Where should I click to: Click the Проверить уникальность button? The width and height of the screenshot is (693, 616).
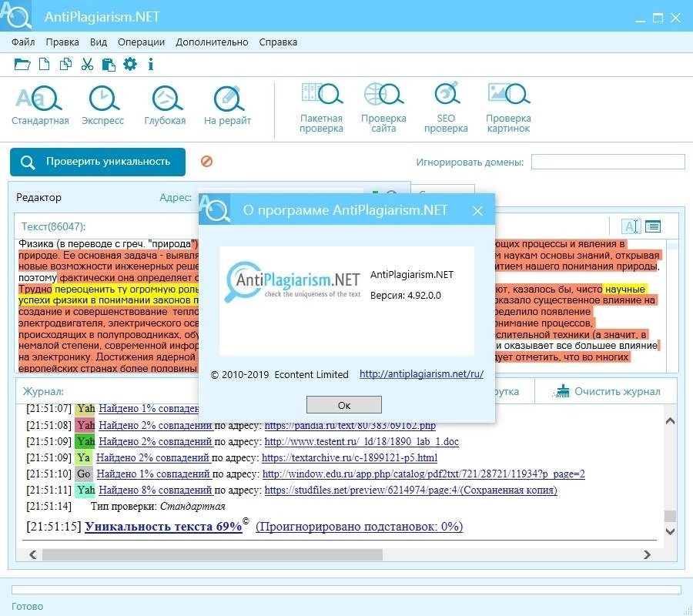pos(98,162)
